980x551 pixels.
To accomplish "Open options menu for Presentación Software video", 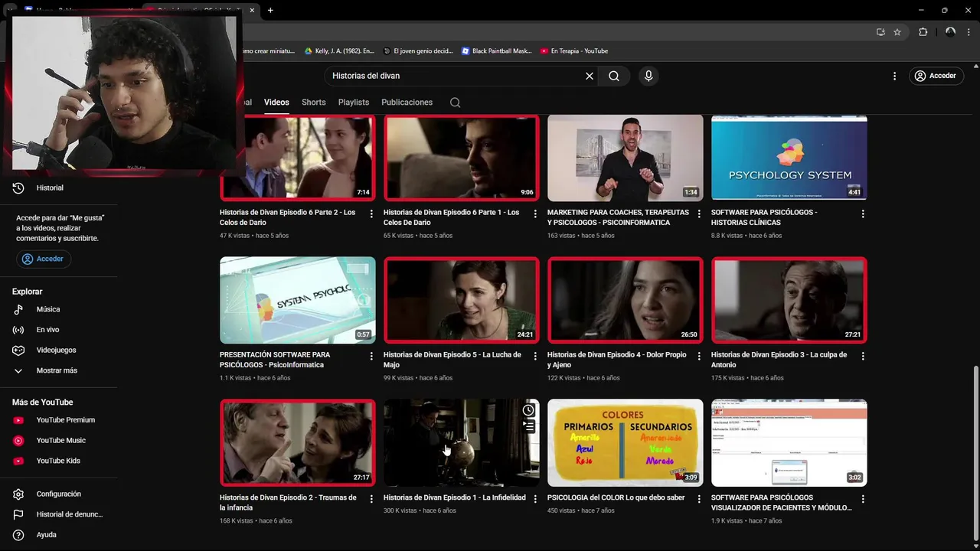I will 371,356.
